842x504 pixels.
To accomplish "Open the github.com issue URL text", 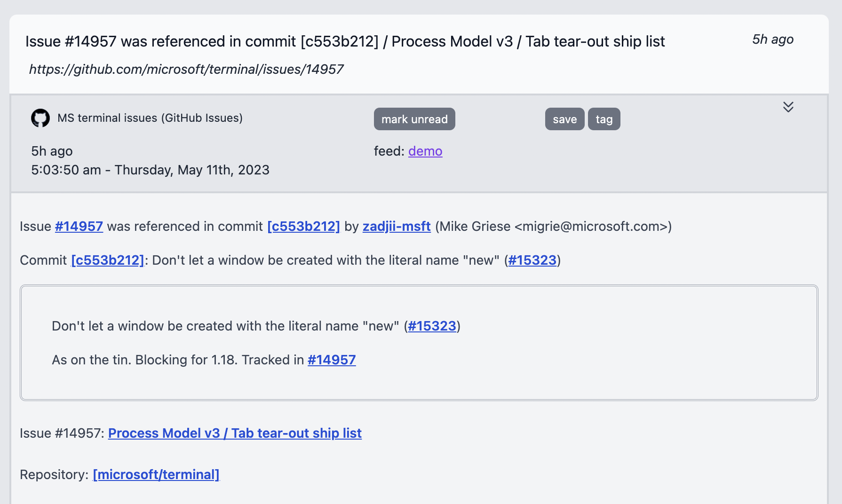I will pyautogui.click(x=186, y=69).
